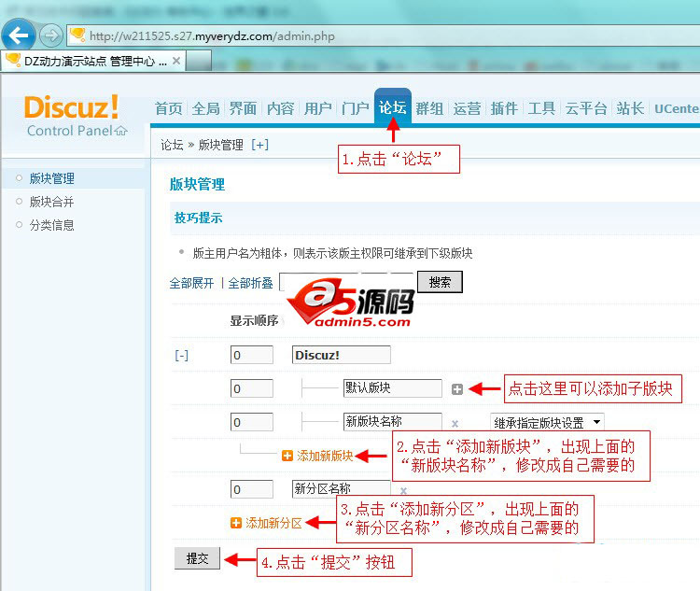700x591 pixels.
Task: Open the UCenter menu tab
Action: [677, 108]
